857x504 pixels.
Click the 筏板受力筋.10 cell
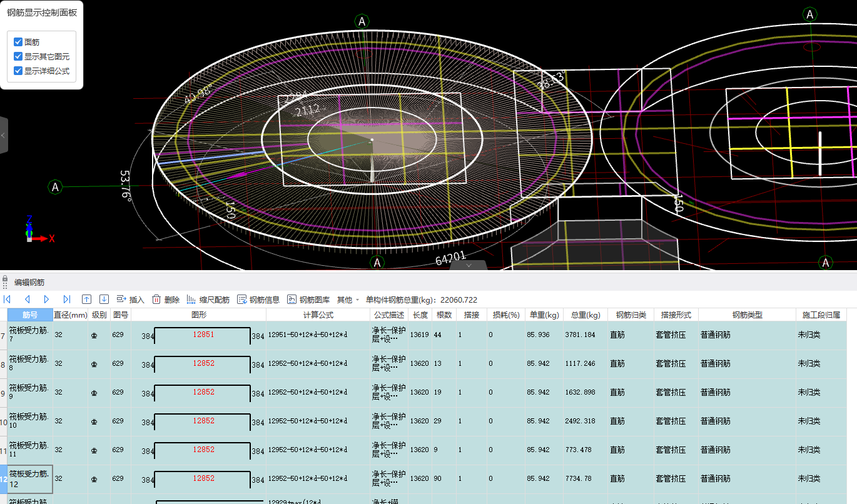(30, 421)
